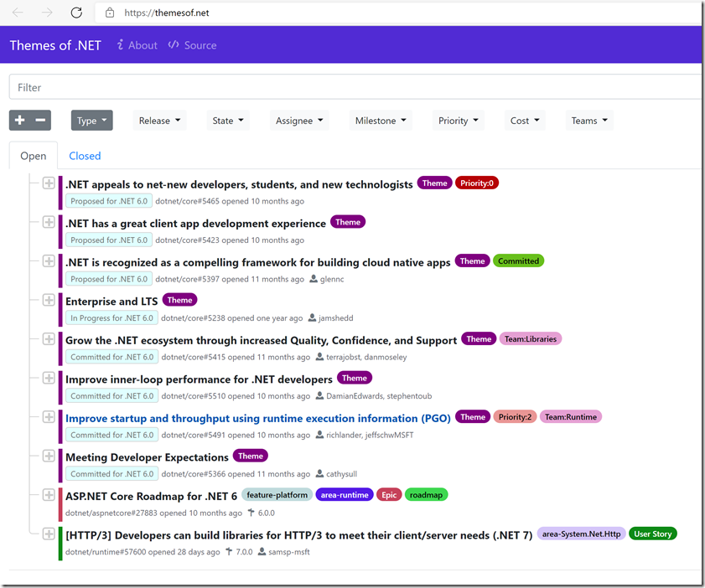Expand 'ASP.NET Core Roadmap for .NET 6' row
Viewport: 705px width, 588px height.
pyautogui.click(x=49, y=495)
